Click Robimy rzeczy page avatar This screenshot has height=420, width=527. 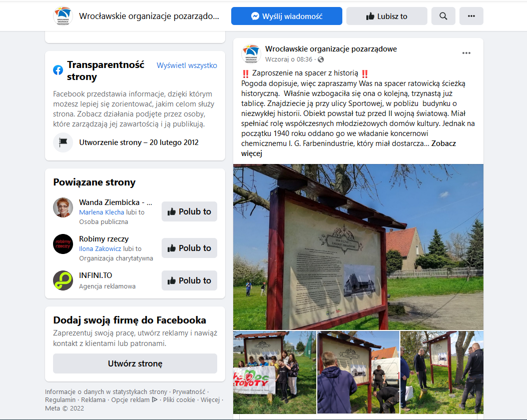[63, 243]
